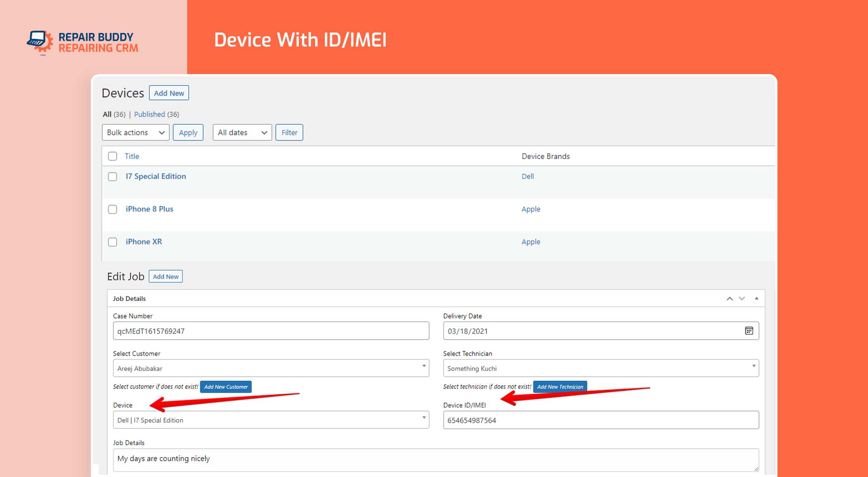Viewport: 868px width, 477px height.
Task: Open the iPhone XR device
Action: pyautogui.click(x=144, y=242)
